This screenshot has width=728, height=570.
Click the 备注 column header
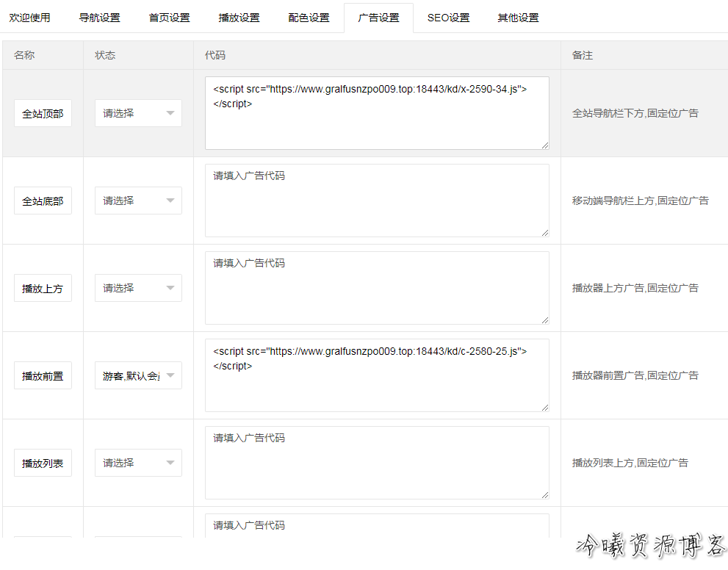[x=583, y=55]
